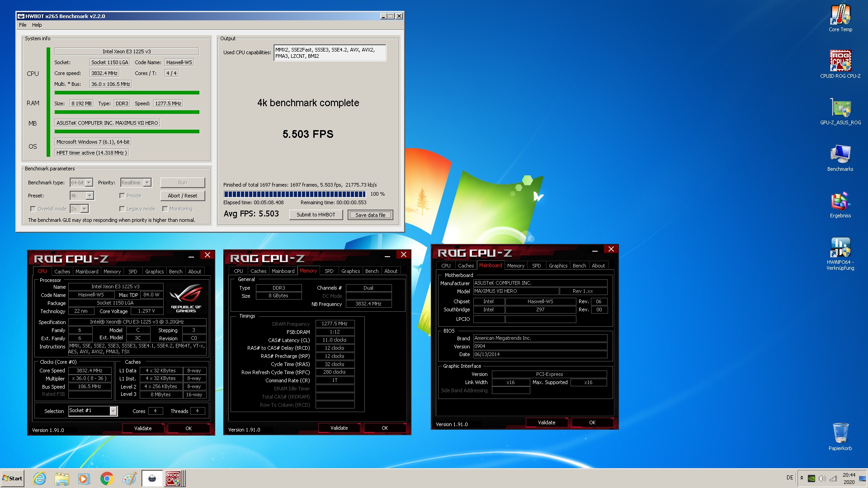868x488 pixels.
Task: Click Republic of Gamers logo in CPU-Z
Action: [x=186, y=298]
